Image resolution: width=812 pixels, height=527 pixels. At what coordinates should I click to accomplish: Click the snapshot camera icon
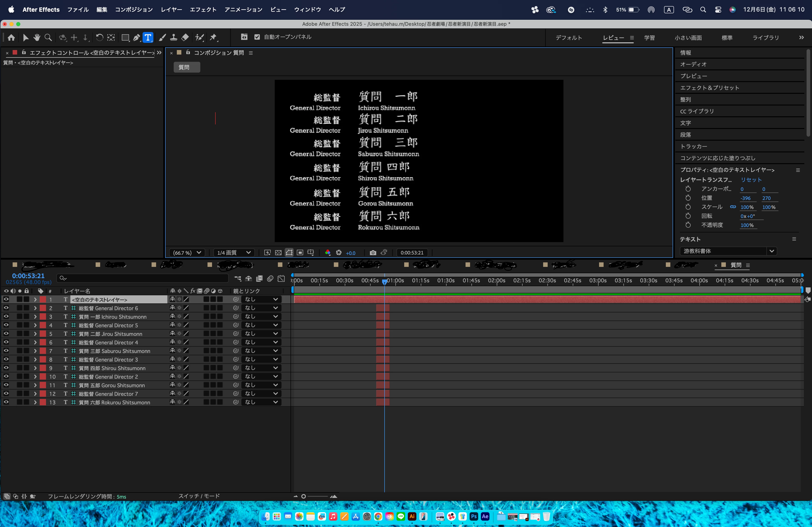pos(373,253)
